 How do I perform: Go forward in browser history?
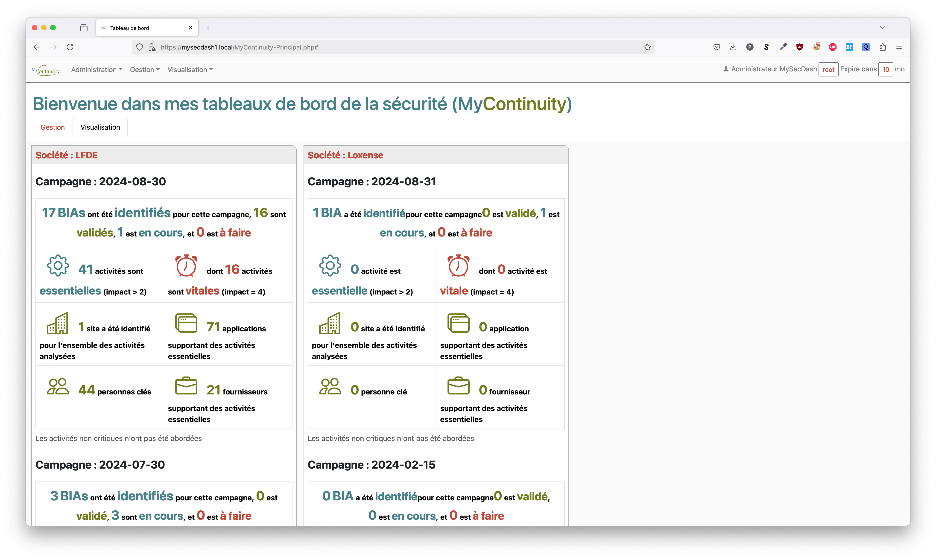(54, 47)
